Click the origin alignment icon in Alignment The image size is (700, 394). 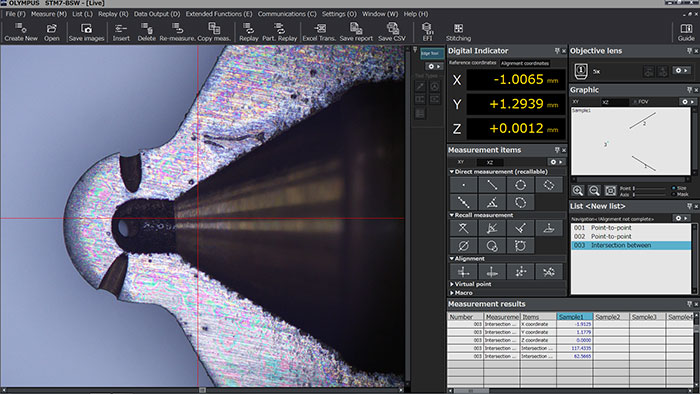pyautogui.click(x=463, y=272)
